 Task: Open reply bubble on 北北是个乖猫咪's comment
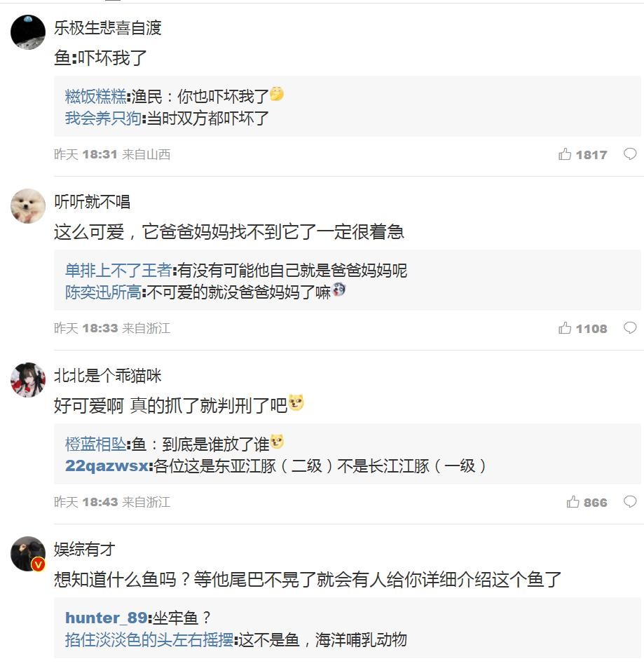point(630,501)
